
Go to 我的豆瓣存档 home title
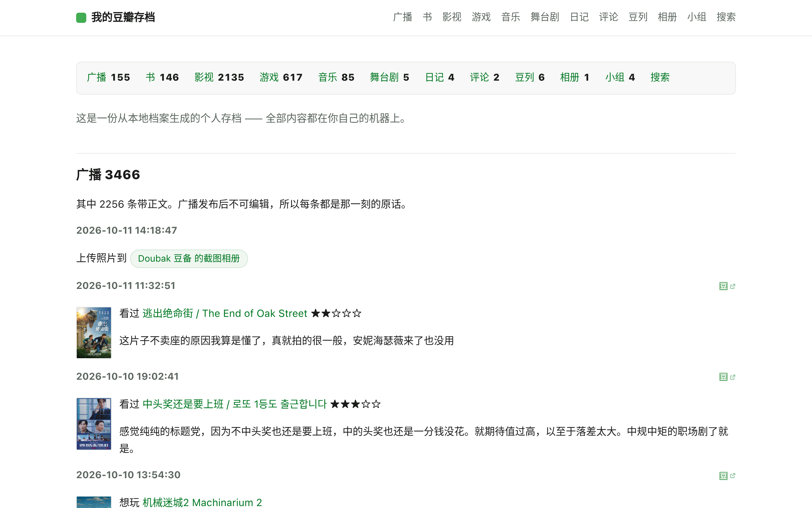point(123,17)
